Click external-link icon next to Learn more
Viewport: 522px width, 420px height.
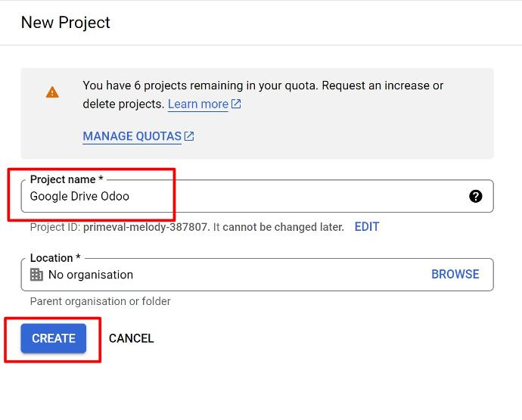click(x=236, y=104)
